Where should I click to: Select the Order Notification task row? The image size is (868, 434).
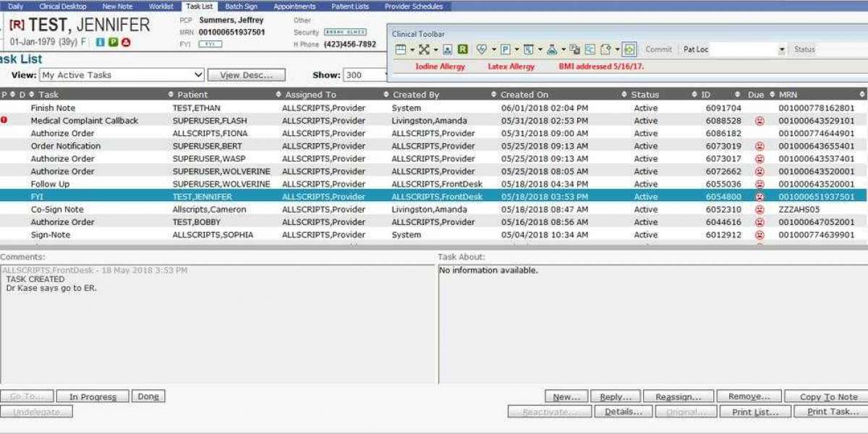click(433, 145)
